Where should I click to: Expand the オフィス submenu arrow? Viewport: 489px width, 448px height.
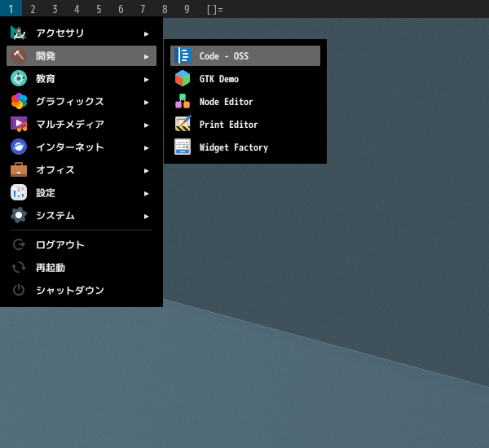pos(146,170)
